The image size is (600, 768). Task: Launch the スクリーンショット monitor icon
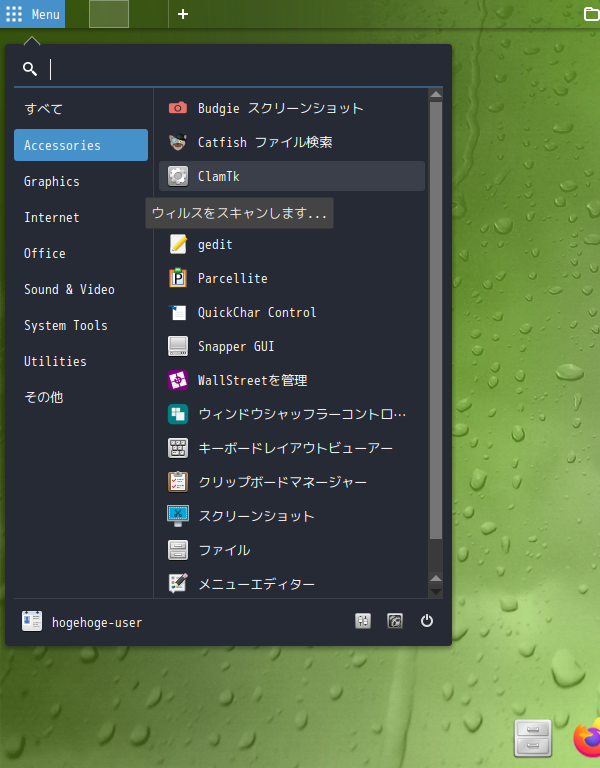(x=178, y=516)
